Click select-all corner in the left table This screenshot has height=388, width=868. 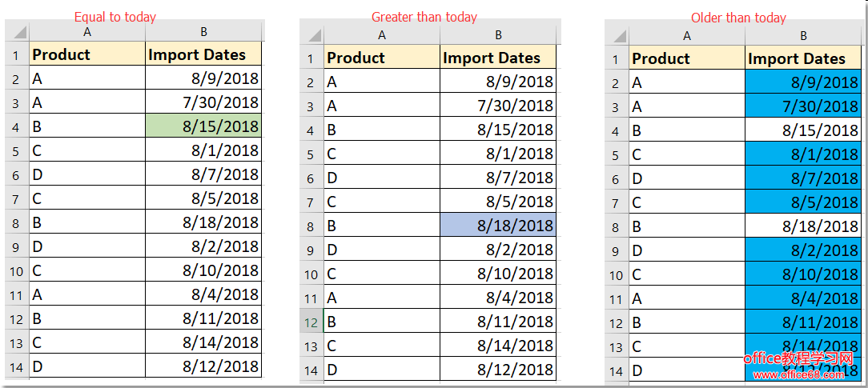[18, 33]
